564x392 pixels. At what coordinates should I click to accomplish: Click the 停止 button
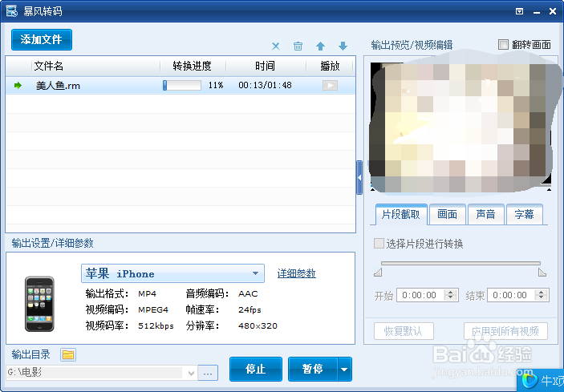click(x=256, y=369)
